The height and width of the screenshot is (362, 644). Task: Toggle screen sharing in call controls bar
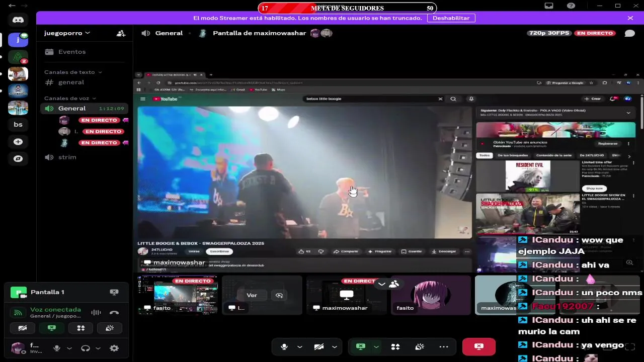(361, 347)
